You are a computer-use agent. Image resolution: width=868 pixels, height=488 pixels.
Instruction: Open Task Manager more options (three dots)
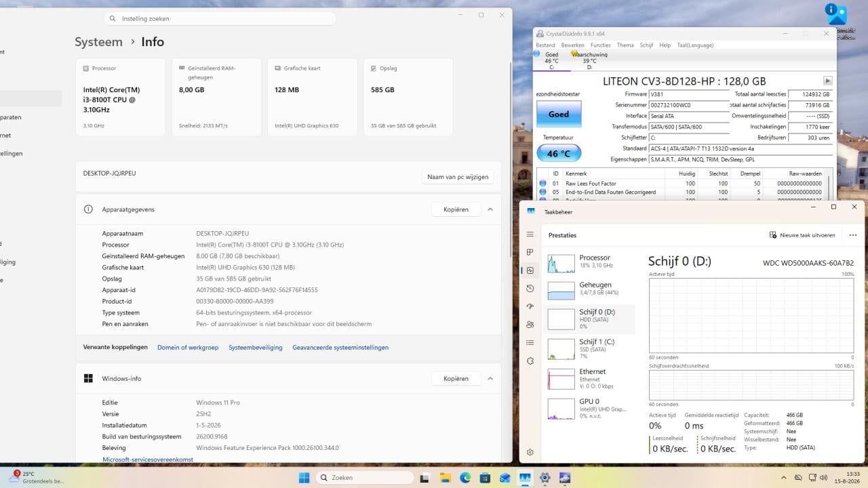852,235
